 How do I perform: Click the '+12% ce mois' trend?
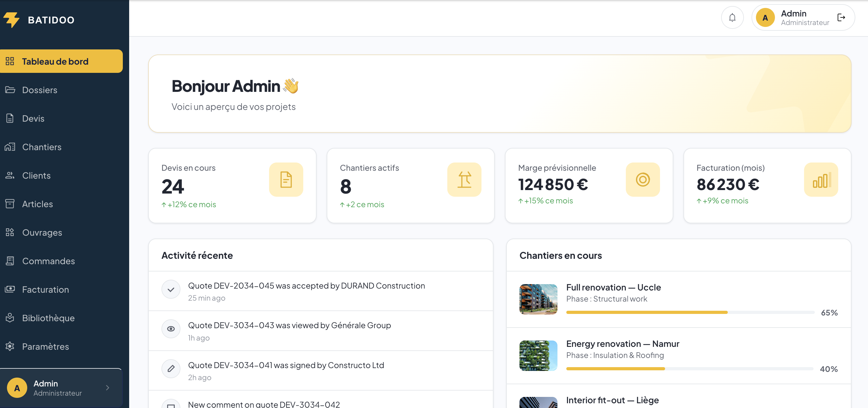[x=189, y=204]
